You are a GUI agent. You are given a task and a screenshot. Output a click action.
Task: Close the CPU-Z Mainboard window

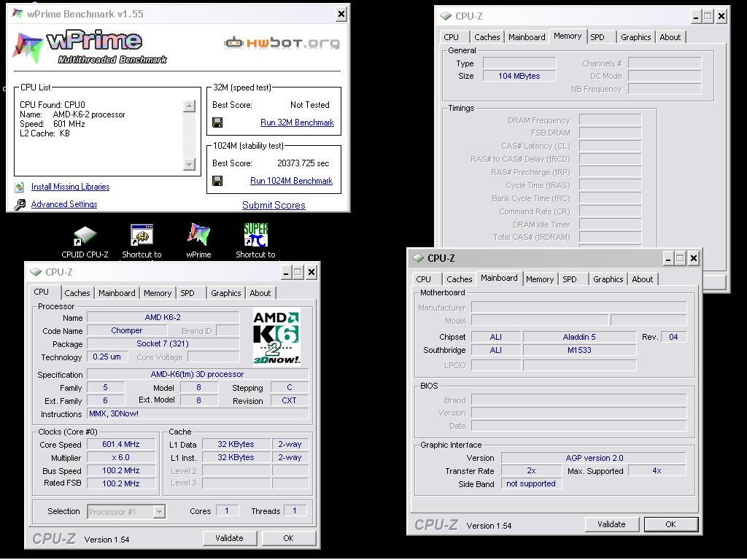[694, 259]
